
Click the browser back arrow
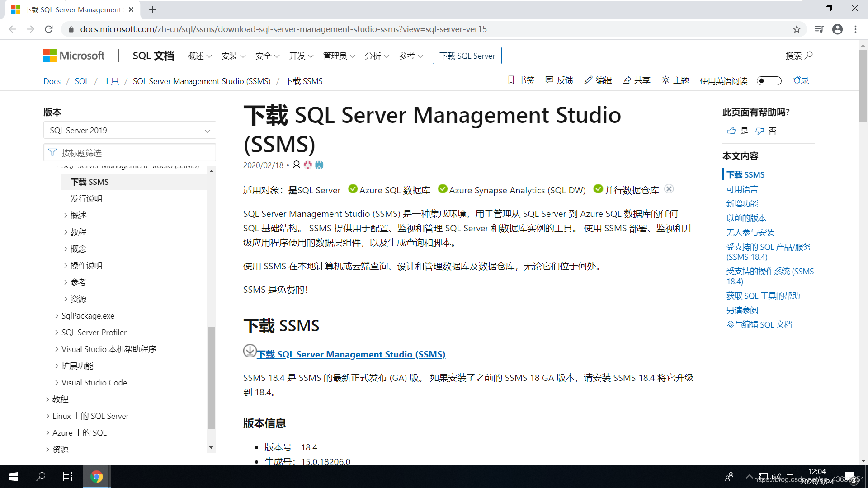[x=12, y=29]
